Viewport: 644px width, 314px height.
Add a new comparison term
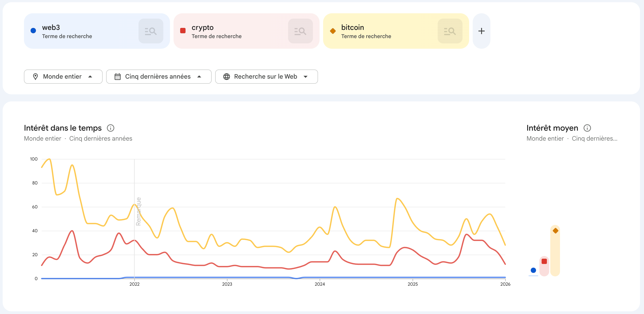click(481, 31)
